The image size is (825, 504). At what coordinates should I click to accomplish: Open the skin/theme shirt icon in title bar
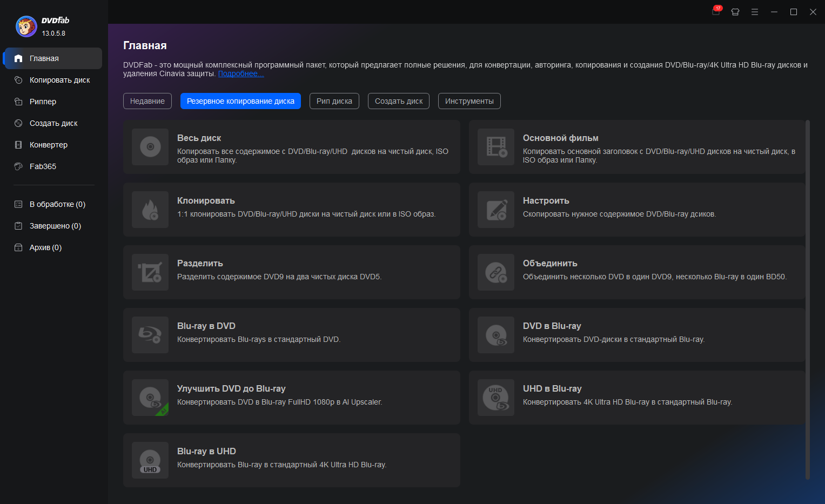click(x=735, y=12)
